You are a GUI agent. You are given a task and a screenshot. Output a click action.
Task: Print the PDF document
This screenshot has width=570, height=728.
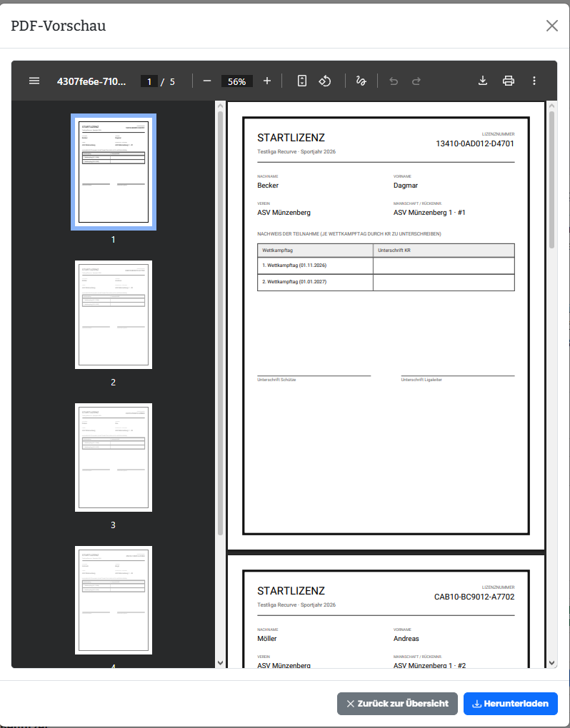[509, 81]
